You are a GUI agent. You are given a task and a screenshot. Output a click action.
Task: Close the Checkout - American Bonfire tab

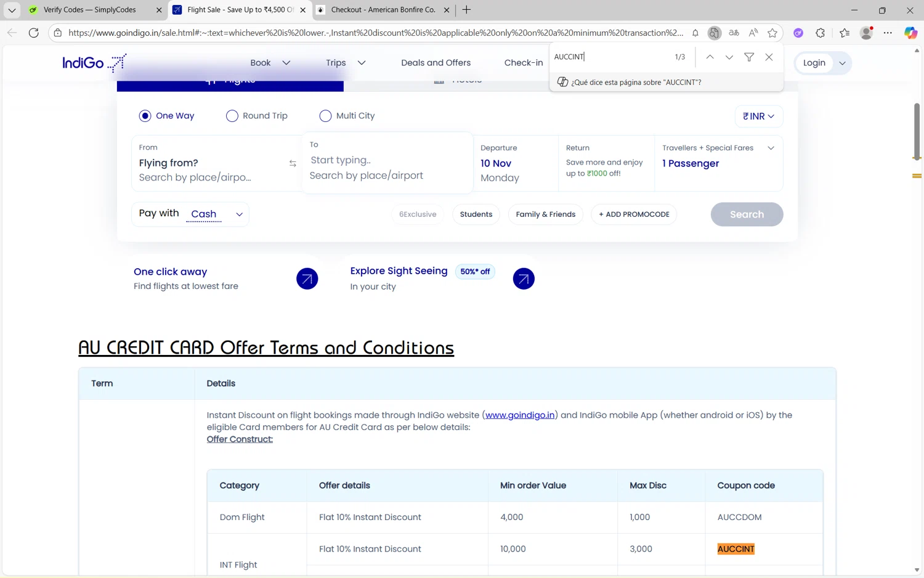point(447,10)
